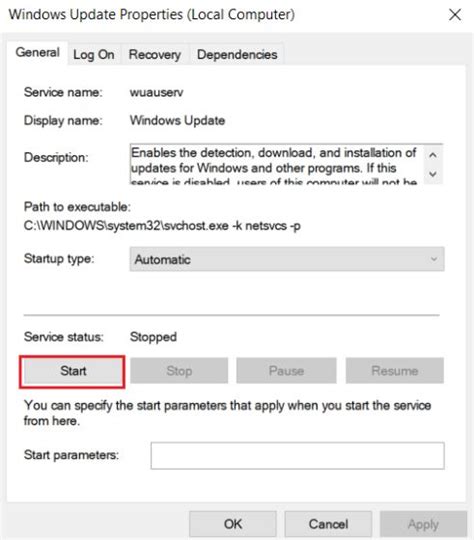This screenshot has width=474, height=540.
Task: Click the Windows Update display name text
Action: 177,121
